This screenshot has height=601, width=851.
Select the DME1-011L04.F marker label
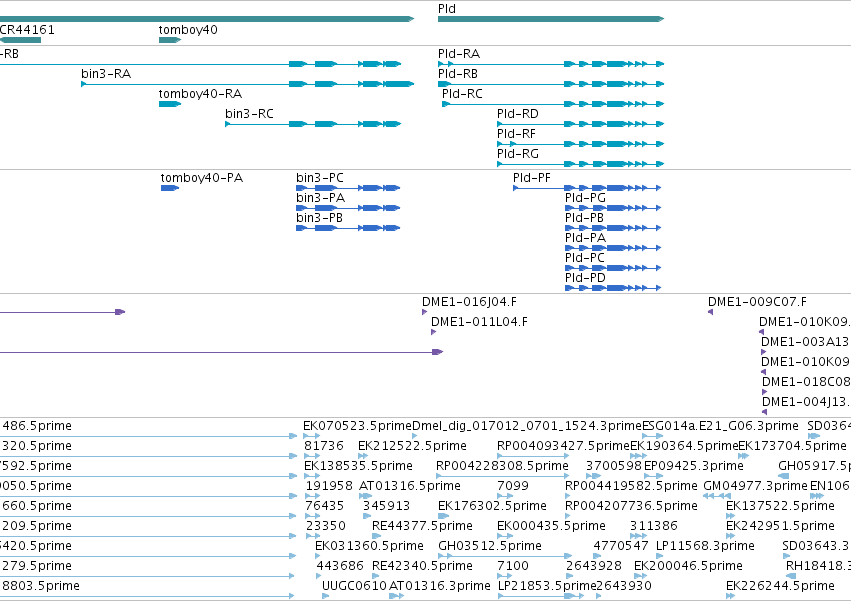[x=479, y=322]
